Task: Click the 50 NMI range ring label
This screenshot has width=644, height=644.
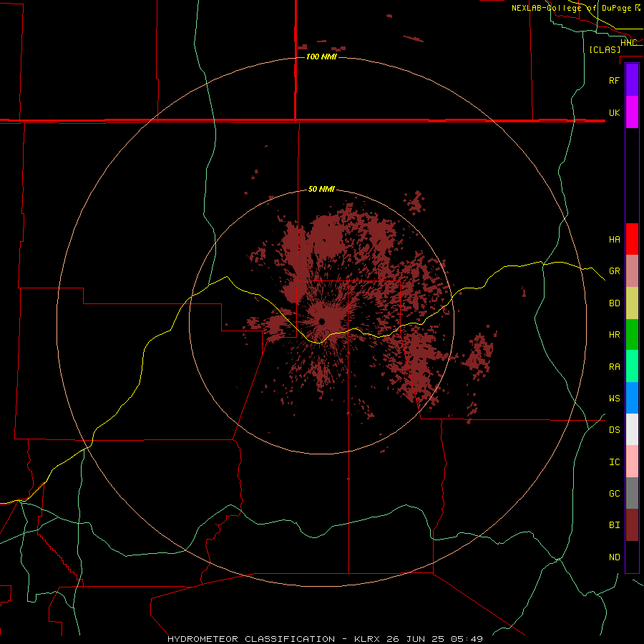Action: pos(321,190)
